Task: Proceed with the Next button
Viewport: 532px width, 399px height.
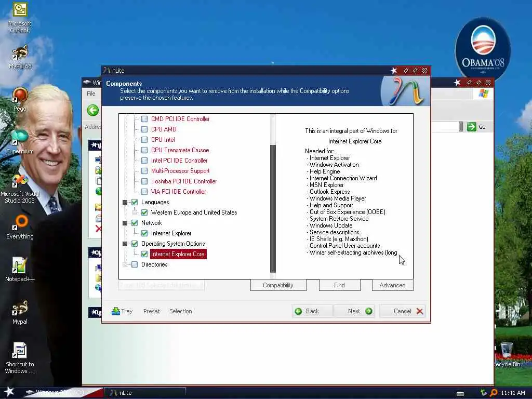Action: [x=354, y=311]
